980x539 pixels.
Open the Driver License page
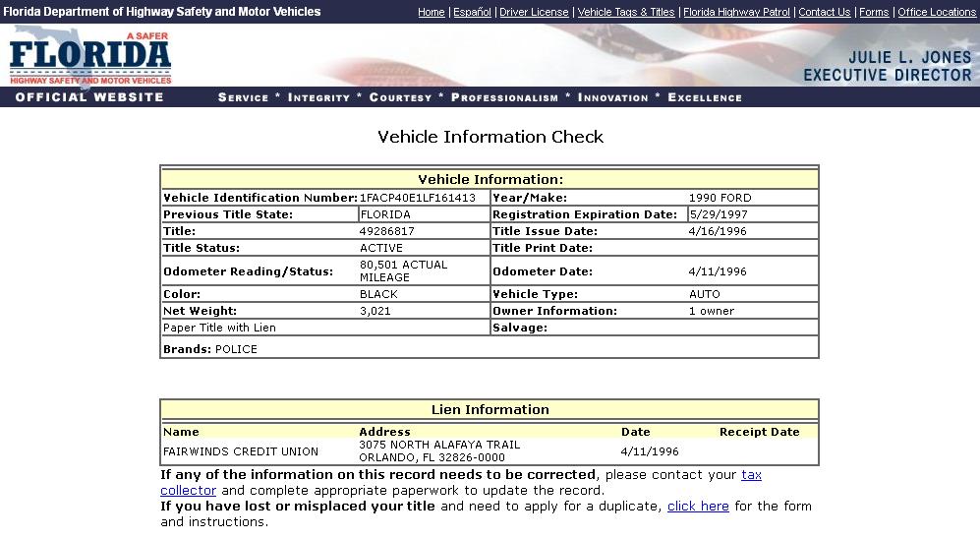click(x=534, y=12)
